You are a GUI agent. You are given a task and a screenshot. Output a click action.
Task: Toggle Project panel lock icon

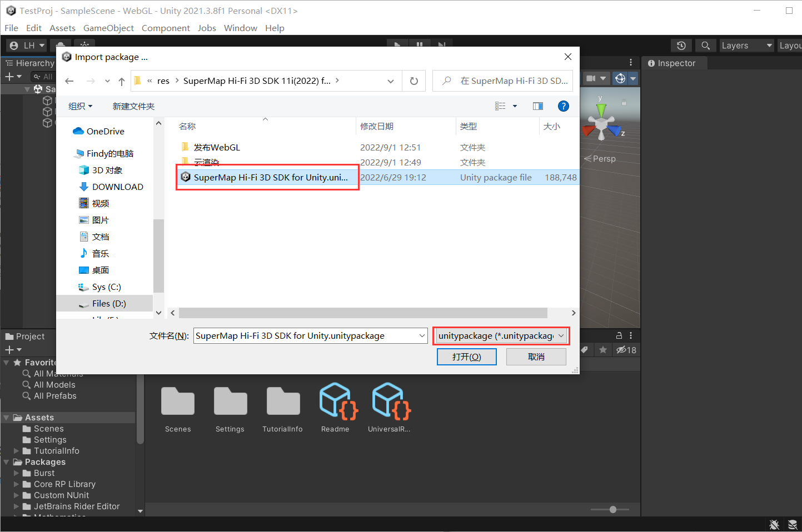pos(619,335)
